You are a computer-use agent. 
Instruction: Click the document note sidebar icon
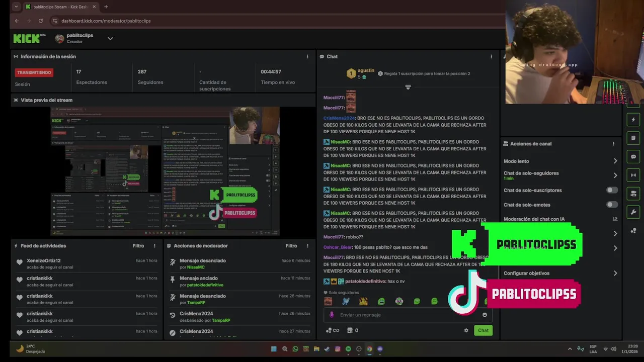point(633,138)
